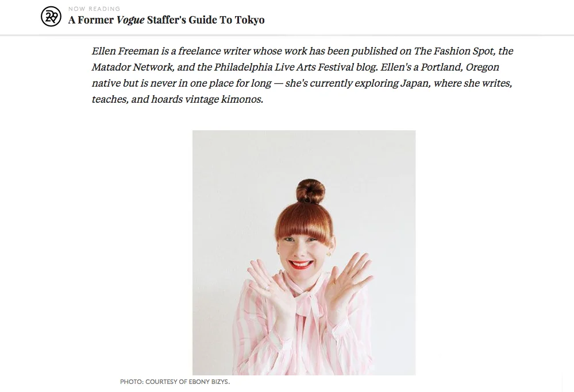Open 'A Former Vogue Staffer's Guide To Tokyo' title
Viewport: 574px width, 392px height.
click(166, 20)
